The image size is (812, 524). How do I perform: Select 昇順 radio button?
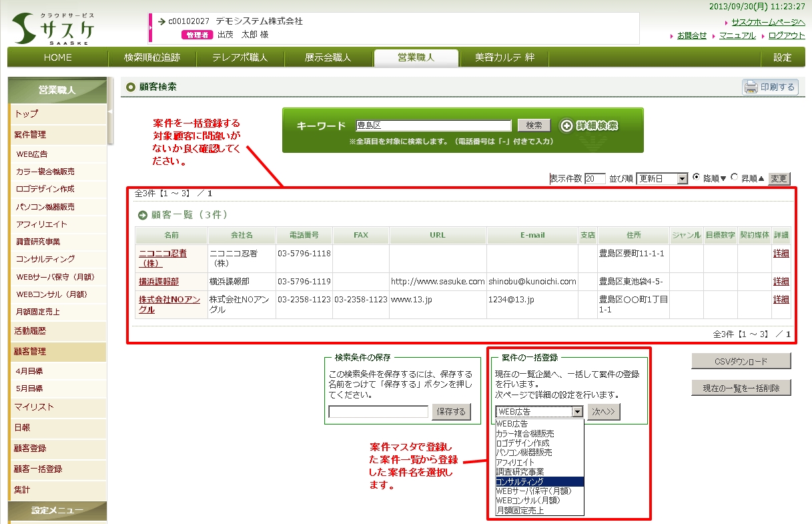(735, 178)
